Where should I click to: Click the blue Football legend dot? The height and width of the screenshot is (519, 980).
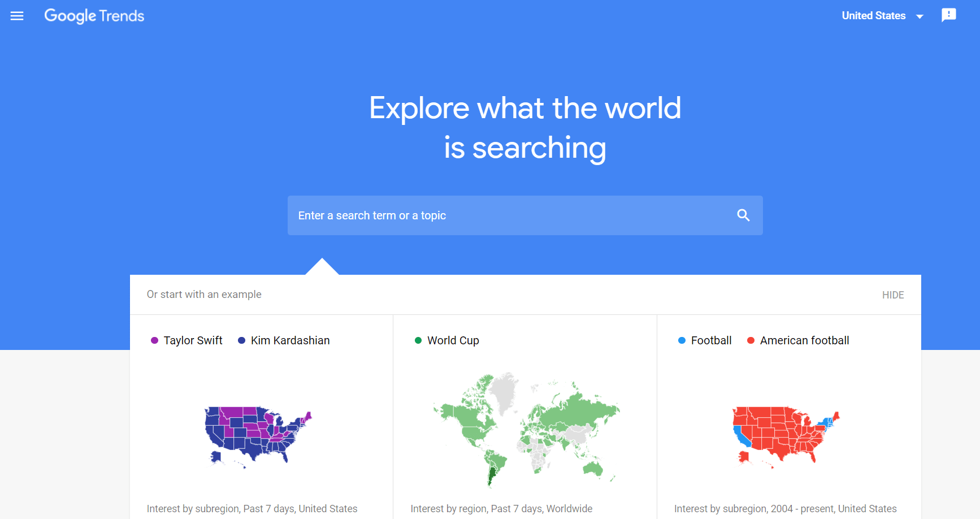click(682, 340)
